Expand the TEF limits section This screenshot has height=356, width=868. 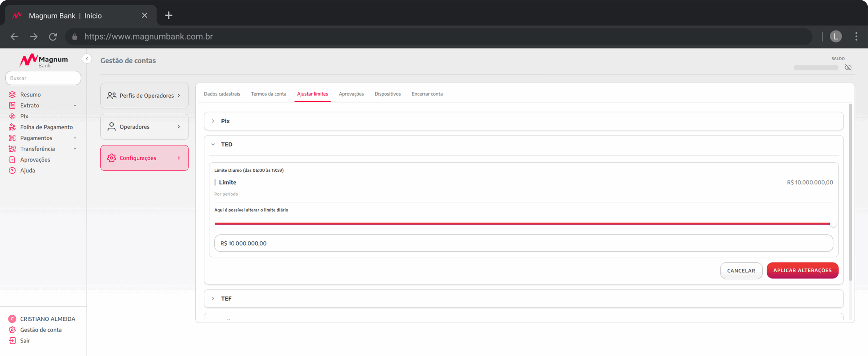[x=213, y=298]
